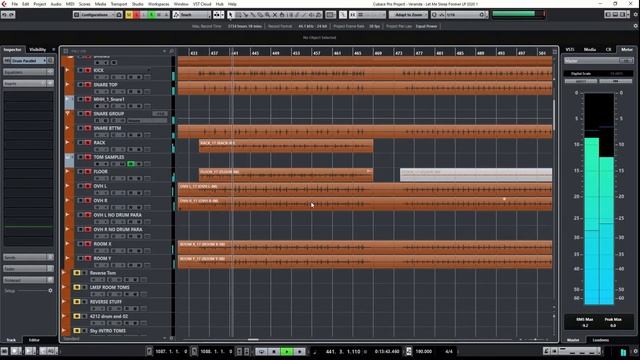Select the Range Selection tool
The image size is (640, 360).
238,15
